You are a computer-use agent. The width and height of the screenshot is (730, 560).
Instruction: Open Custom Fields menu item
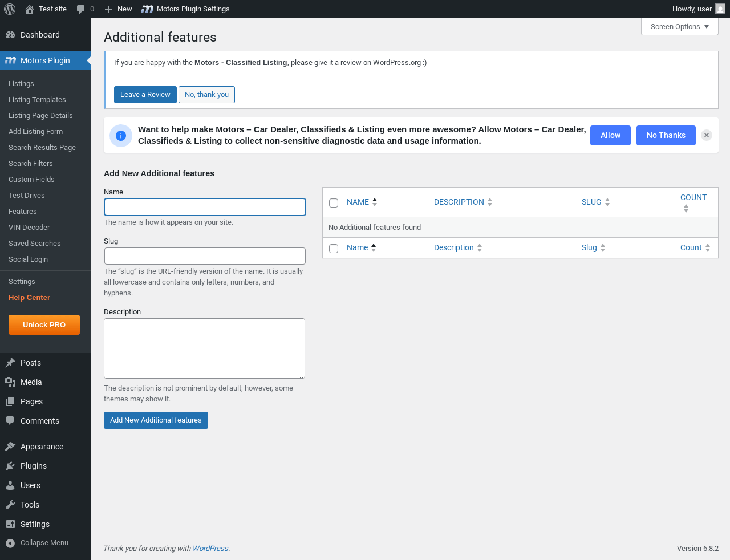coord(31,180)
